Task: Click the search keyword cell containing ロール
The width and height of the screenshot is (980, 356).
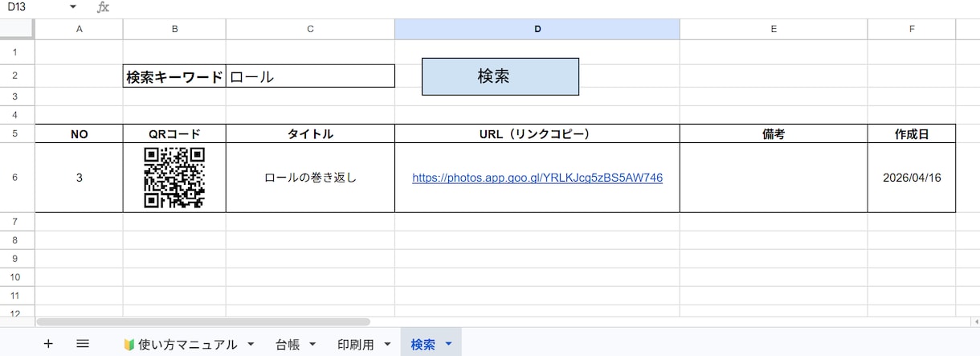Action: 310,76
